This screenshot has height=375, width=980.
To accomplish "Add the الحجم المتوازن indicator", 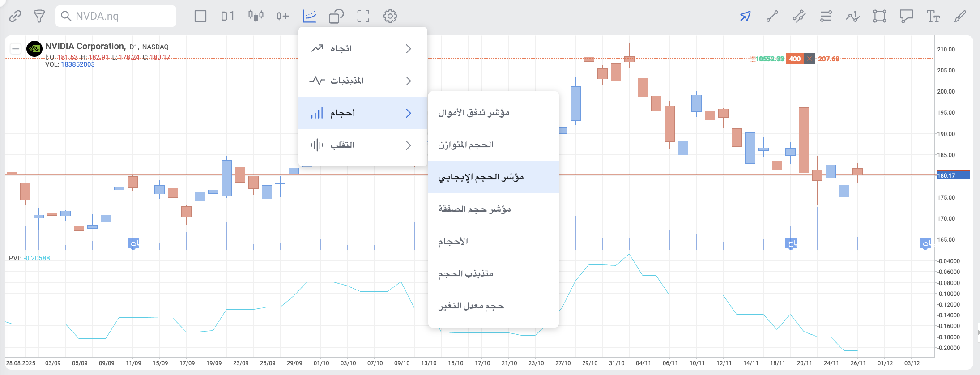I will tap(494, 145).
